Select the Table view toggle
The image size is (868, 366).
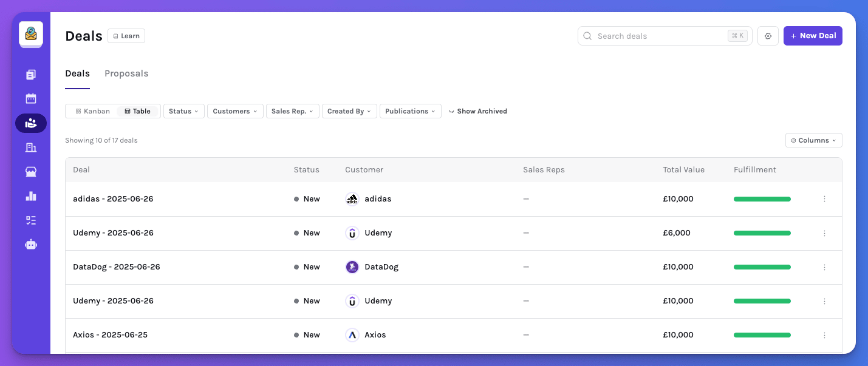(138, 111)
